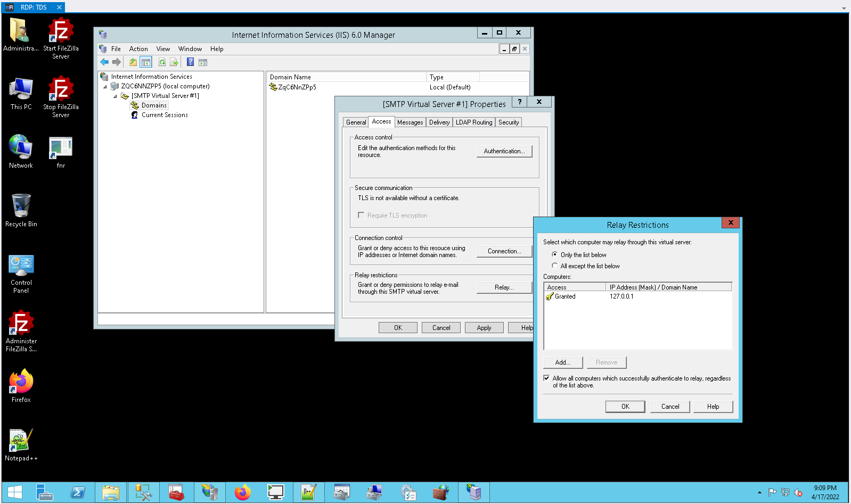851x504 pixels.
Task: Click OK in SMTP Properties dialog
Action: tap(398, 328)
